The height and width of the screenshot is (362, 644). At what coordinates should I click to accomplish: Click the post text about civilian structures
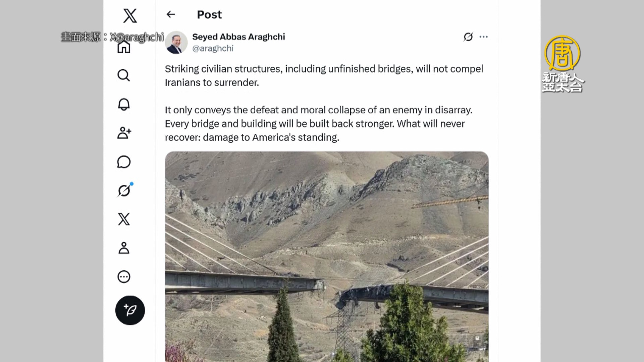pyautogui.click(x=324, y=75)
